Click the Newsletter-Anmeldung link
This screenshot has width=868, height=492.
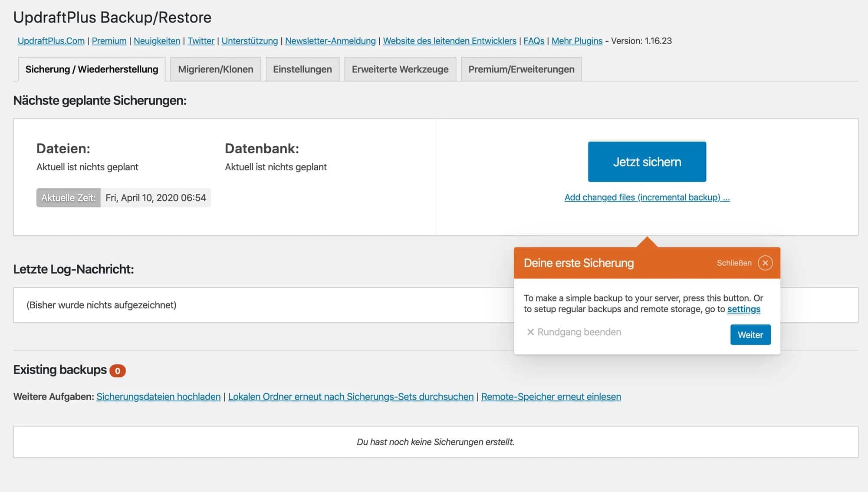330,41
